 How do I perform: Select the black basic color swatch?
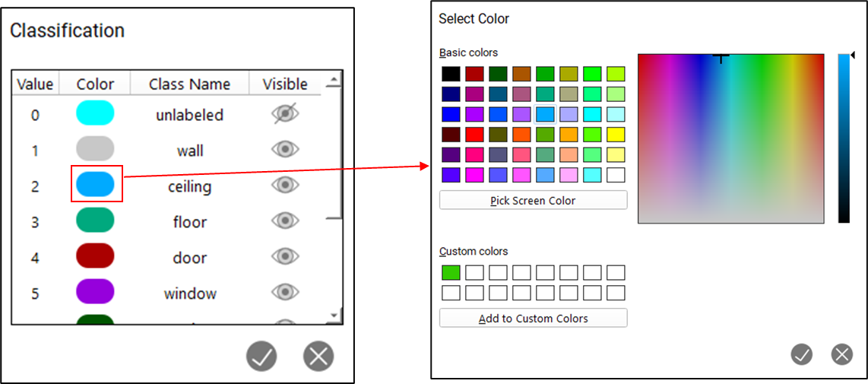[451, 74]
